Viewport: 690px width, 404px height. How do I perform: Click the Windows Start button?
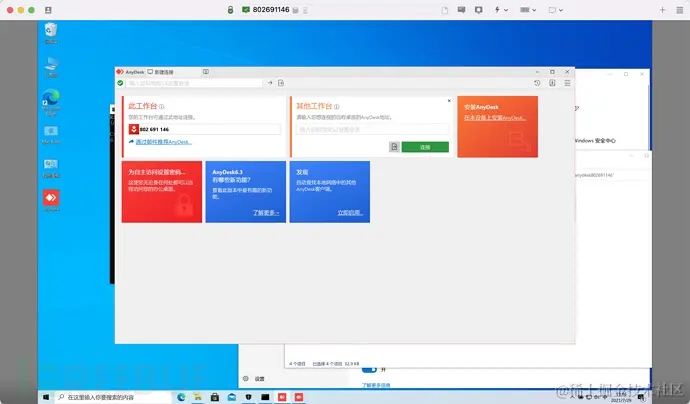46,397
